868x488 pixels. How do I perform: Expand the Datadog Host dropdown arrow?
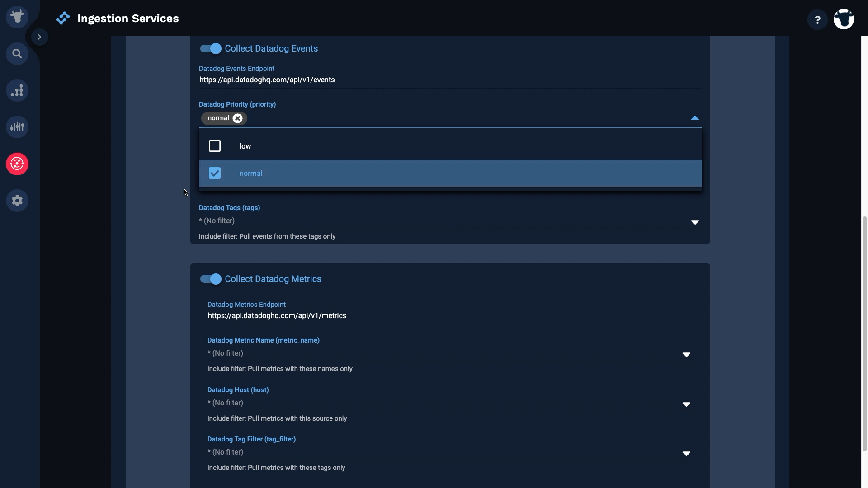[x=686, y=404]
